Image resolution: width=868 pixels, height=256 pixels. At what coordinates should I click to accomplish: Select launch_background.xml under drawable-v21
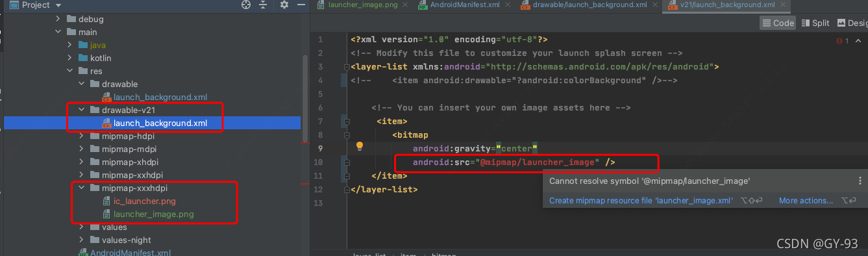pyautogui.click(x=160, y=123)
